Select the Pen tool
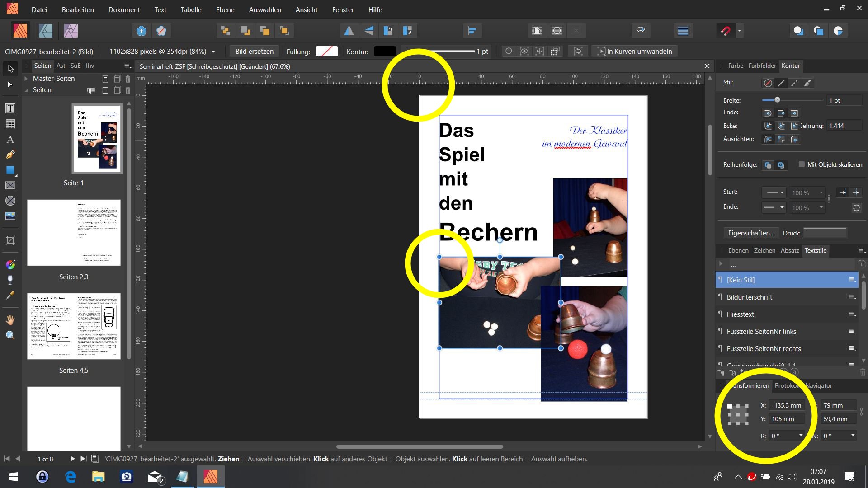 coord(10,155)
